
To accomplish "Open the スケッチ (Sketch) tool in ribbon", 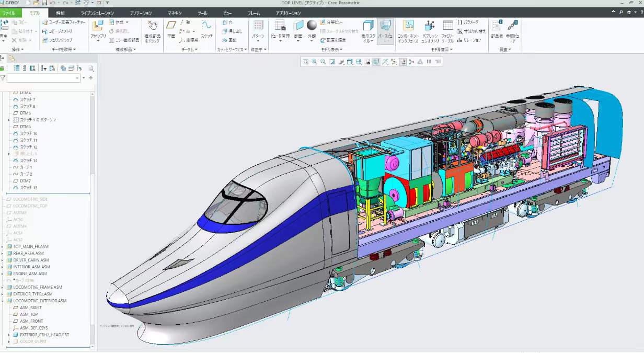I will click(207, 28).
